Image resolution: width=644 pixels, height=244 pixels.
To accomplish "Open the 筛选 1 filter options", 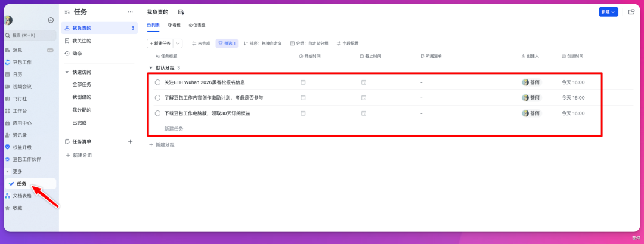I will 227,43.
